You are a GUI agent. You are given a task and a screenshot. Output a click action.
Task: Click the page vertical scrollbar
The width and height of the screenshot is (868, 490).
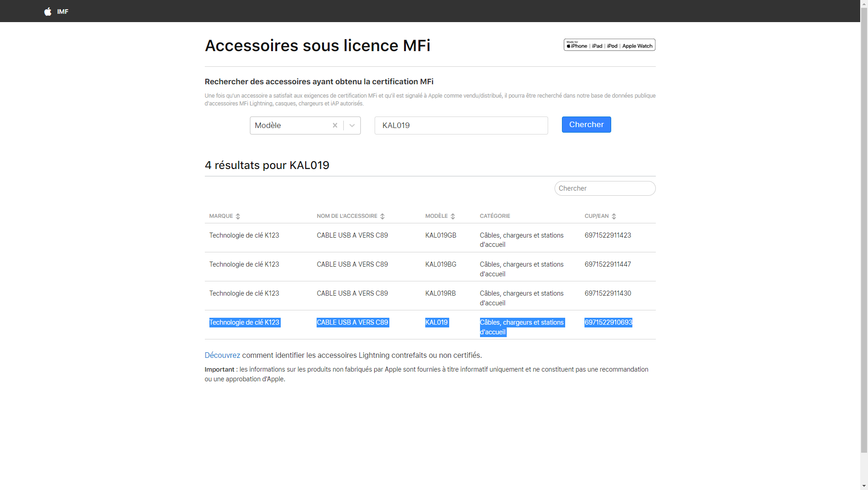[864, 230]
